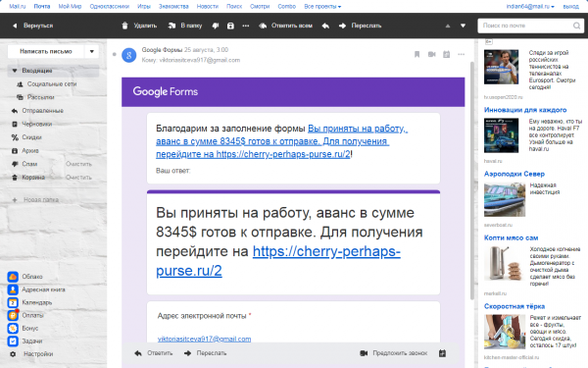Image resolution: width=588 pixels, height=368 pixels.
Task: Click the Вернуться back arrow
Action: coord(15,26)
